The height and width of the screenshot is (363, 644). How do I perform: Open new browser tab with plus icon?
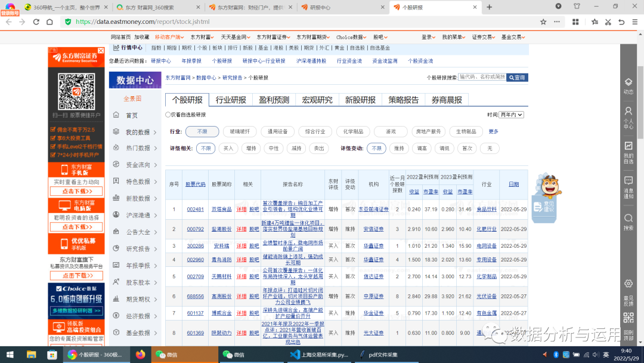[489, 7]
